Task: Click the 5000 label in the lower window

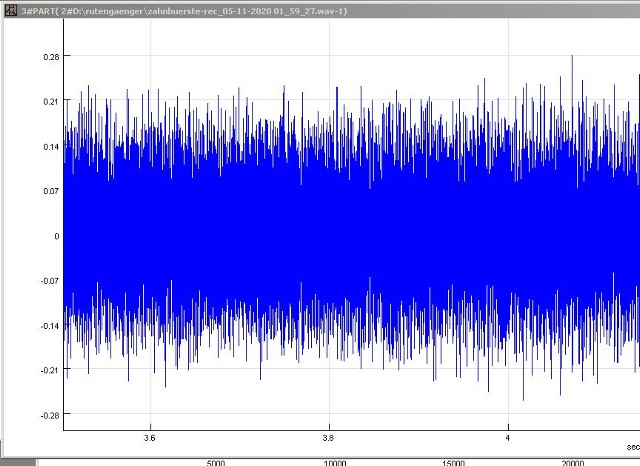Action: (216, 463)
